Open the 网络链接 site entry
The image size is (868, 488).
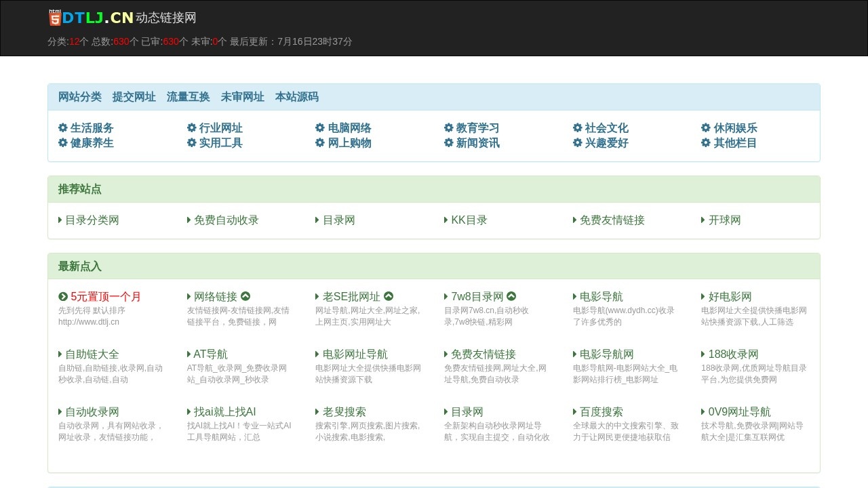pos(216,296)
